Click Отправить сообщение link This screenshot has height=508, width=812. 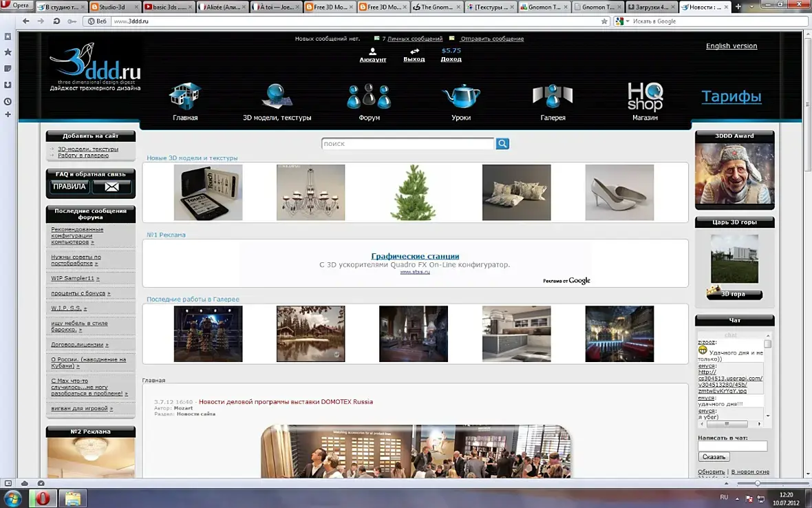(492, 39)
